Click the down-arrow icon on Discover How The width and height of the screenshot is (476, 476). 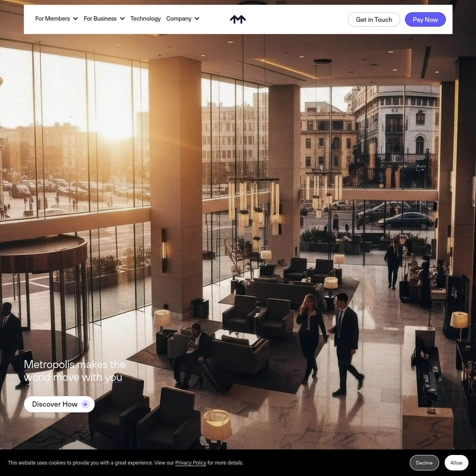85,404
